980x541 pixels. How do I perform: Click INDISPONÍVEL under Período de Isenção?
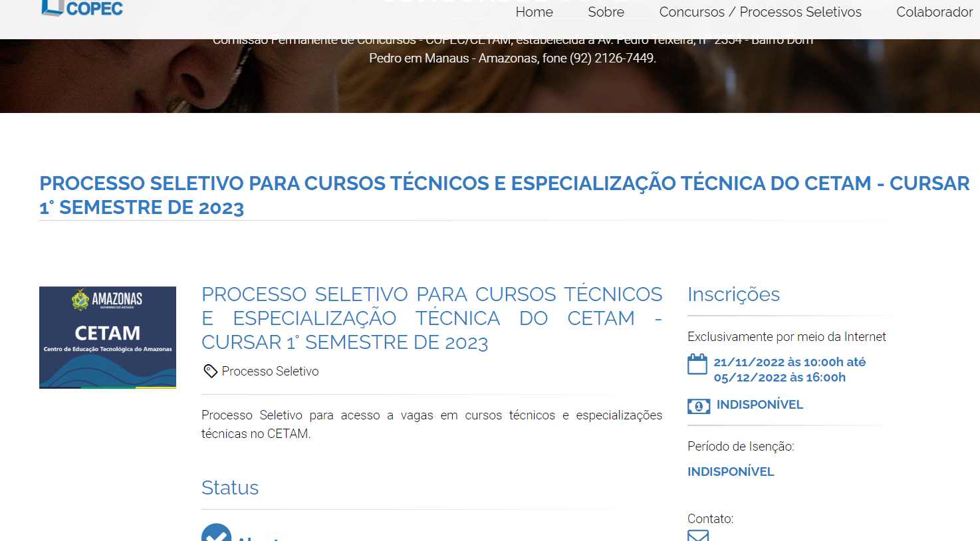(x=731, y=471)
